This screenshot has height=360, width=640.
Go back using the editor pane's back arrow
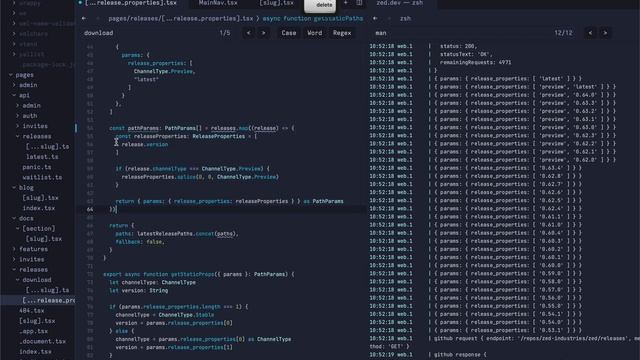click(x=84, y=18)
